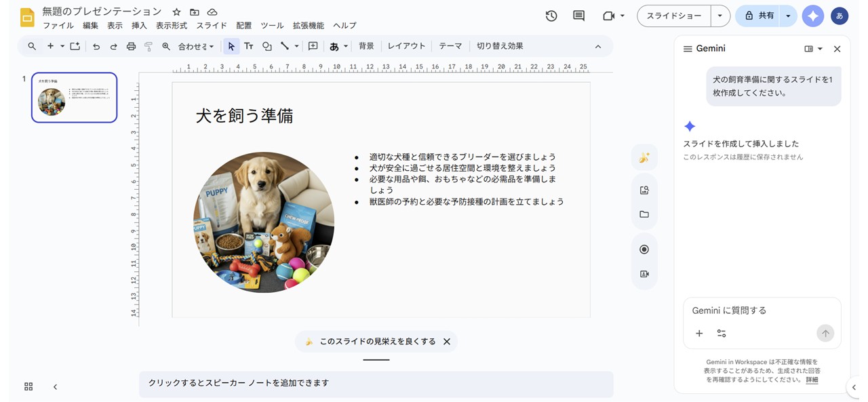This screenshot has width=868, height=402.
Task: Start a Meet call from the camera icon
Action: click(608, 15)
